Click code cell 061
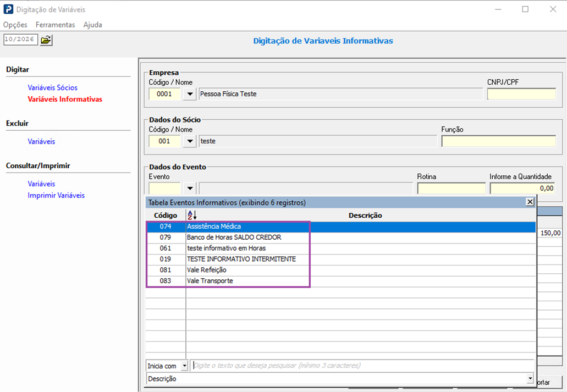 (x=166, y=248)
